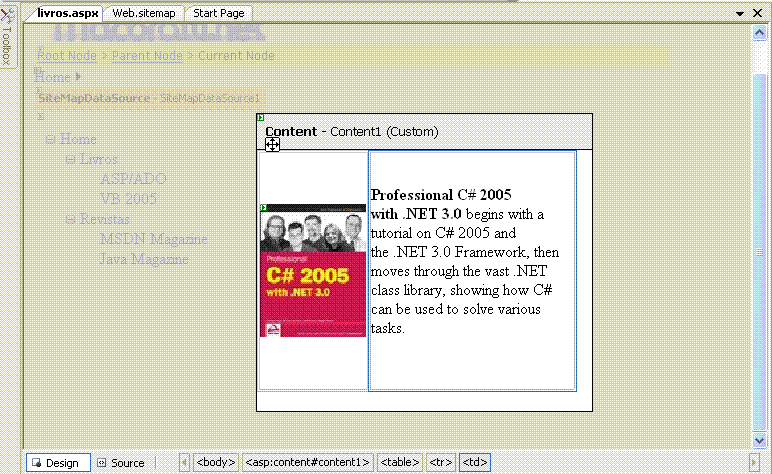Screen dimensions: 772x474
Task: Click tag navigator left scroll arrow
Action: click(x=184, y=462)
